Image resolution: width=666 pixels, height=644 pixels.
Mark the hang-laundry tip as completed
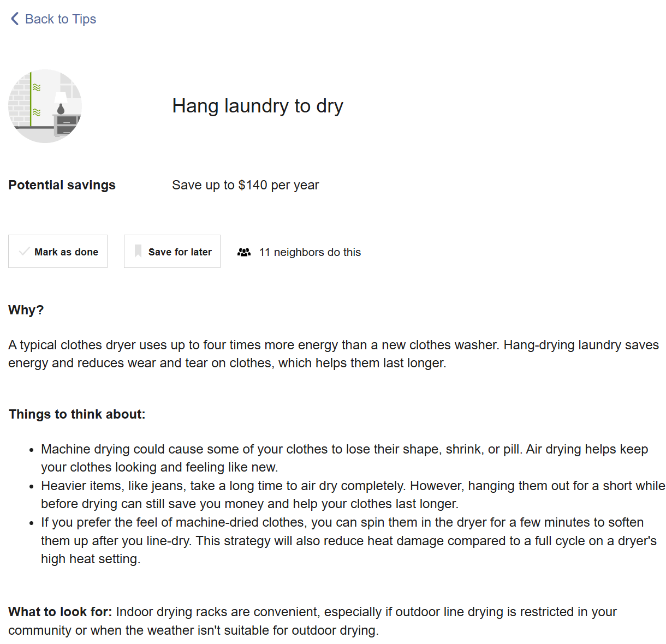pyautogui.click(x=58, y=251)
